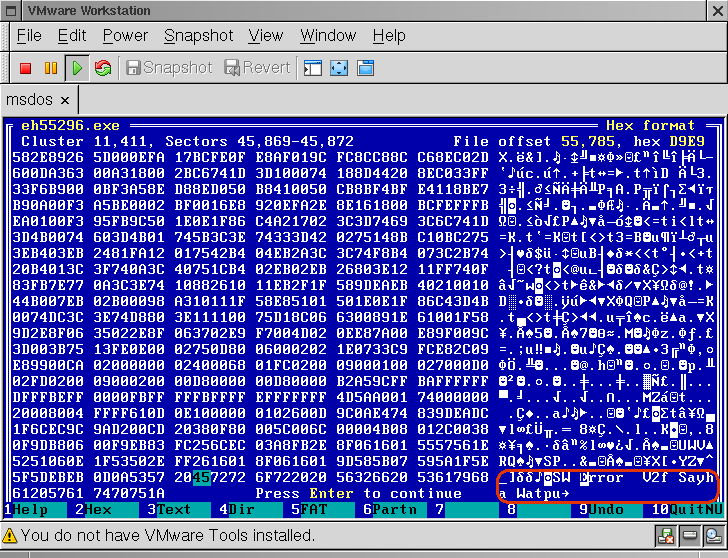The width and height of the screenshot is (728, 558).
Task: Click the 'Hex format' label
Action: [650, 125]
